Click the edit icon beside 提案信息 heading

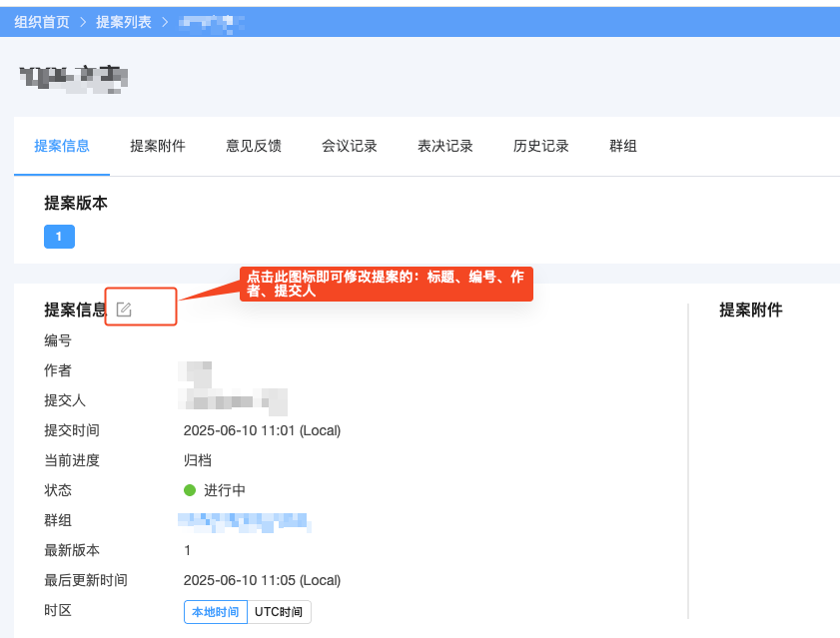(x=124, y=310)
